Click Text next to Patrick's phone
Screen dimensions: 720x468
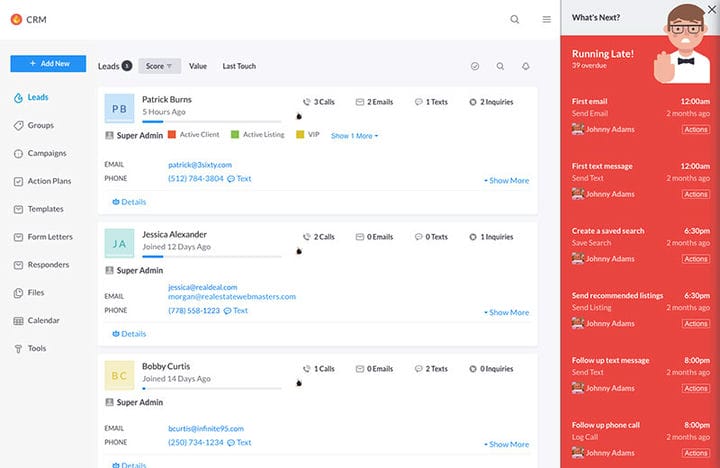click(239, 179)
